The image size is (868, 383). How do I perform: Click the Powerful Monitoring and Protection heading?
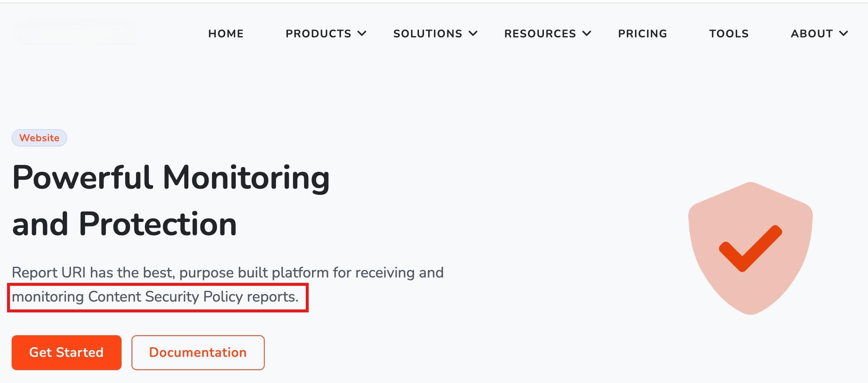pyautogui.click(x=171, y=201)
